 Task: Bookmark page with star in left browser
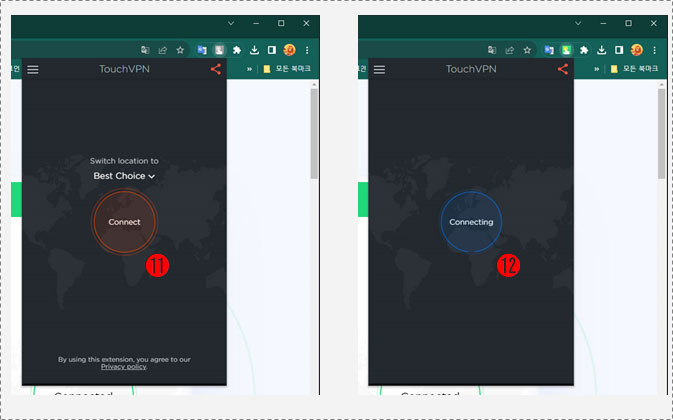180,50
